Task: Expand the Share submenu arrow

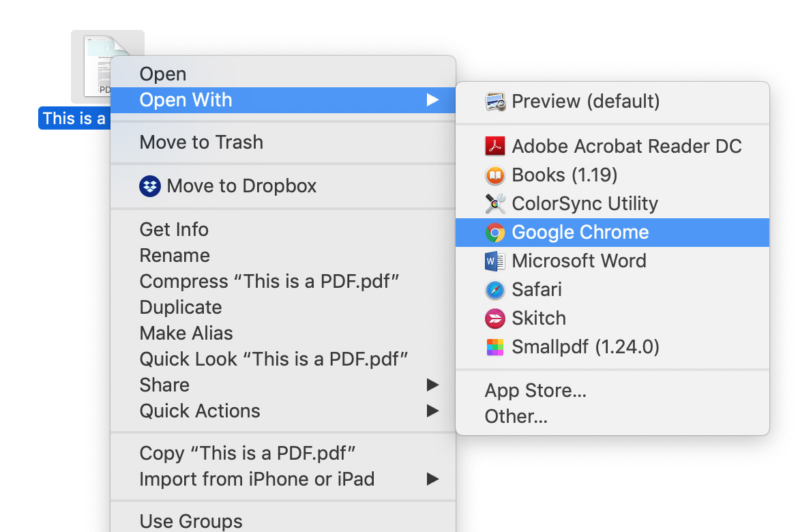Action: click(432, 385)
